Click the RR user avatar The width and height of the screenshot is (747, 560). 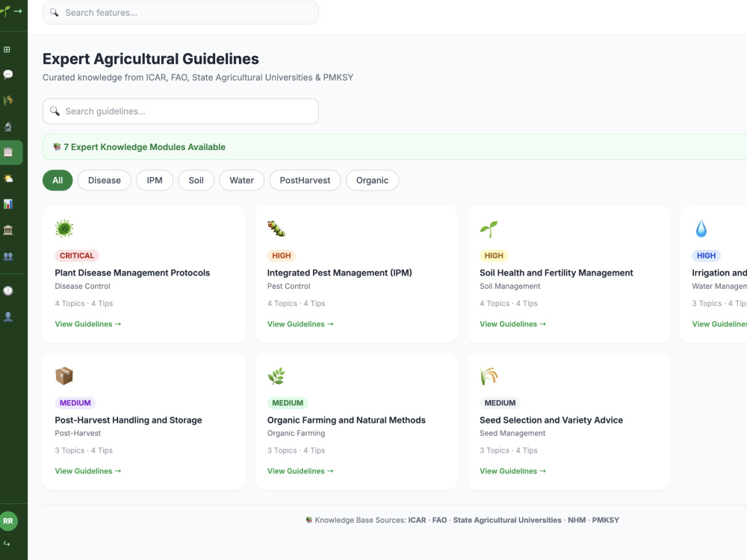[8, 521]
